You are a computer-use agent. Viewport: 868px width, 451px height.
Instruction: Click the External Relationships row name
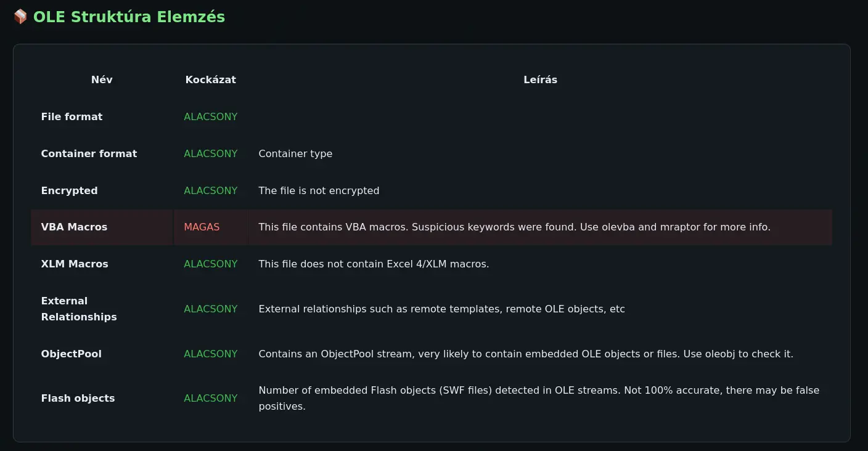[79, 309]
